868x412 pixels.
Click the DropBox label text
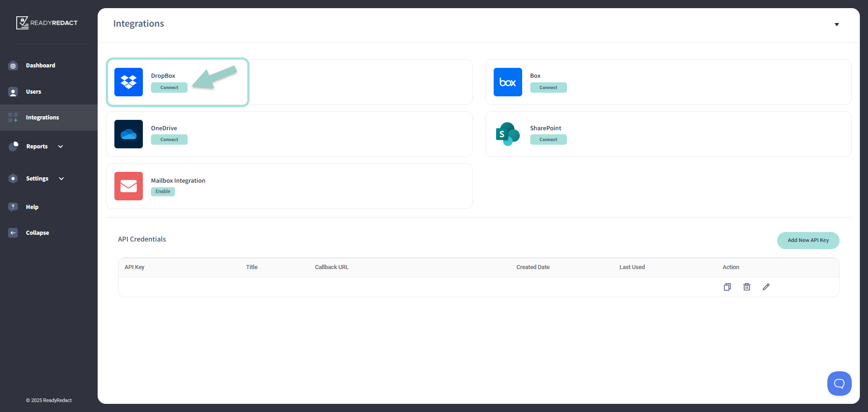(x=163, y=76)
